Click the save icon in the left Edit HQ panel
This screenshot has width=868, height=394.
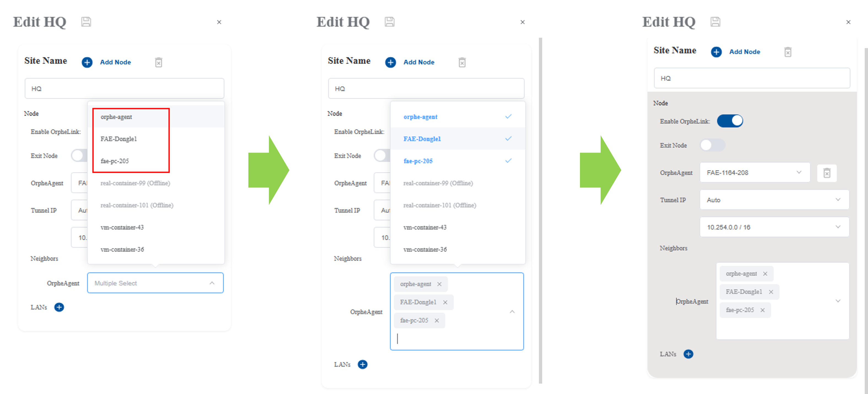click(86, 22)
